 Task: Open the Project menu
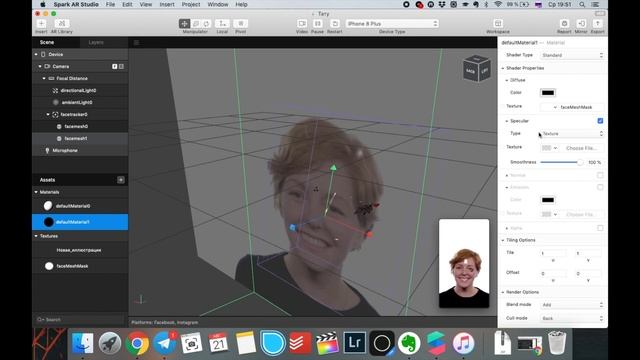click(191, 4)
